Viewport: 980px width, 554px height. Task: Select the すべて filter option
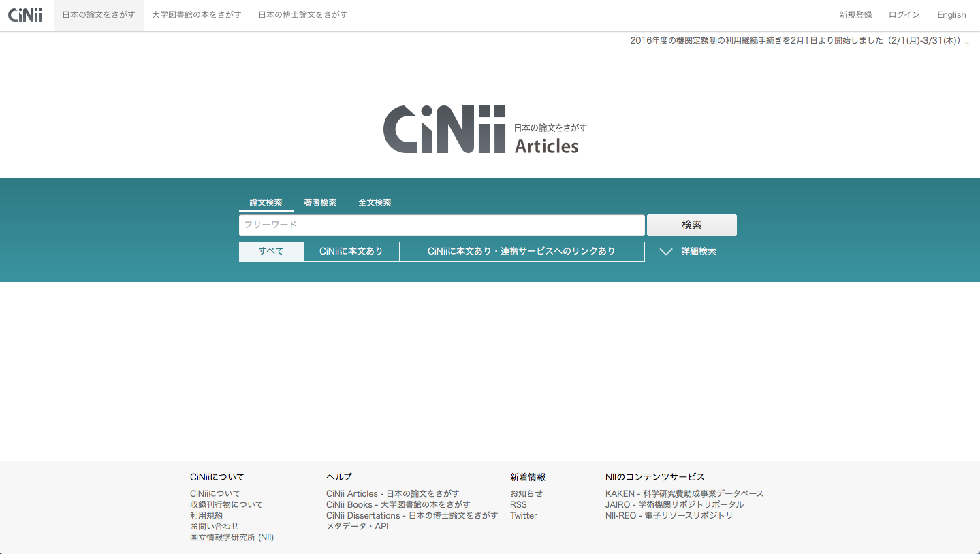pyautogui.click(x=270, y=251)
